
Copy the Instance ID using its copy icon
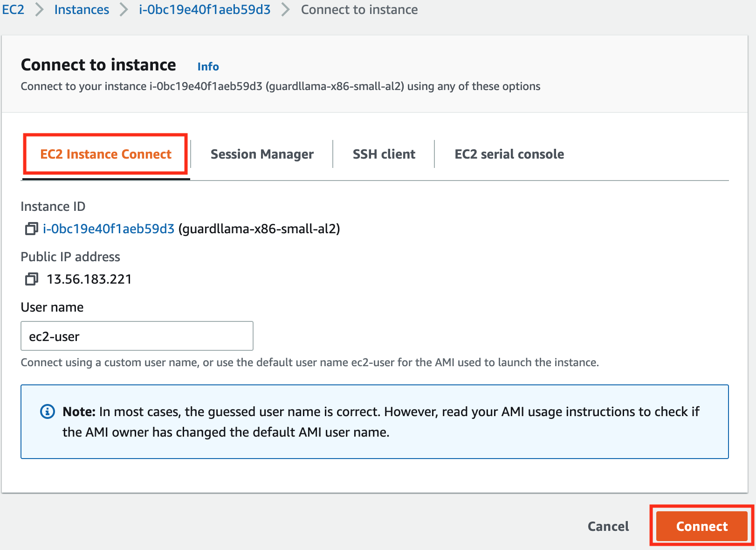click(31, 229)
